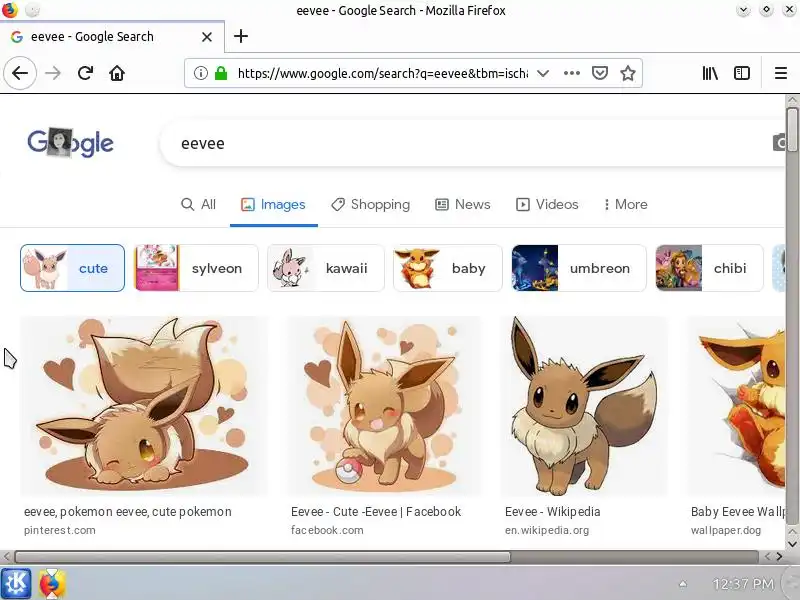Open the Baby Eevee wallpaper image

coord(737,406)
